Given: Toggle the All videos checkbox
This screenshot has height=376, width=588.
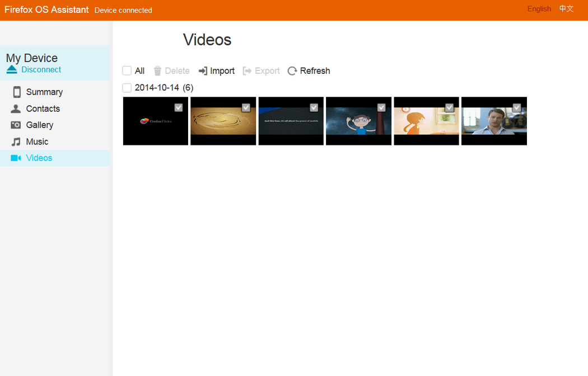Looking at the screenshot, I should [x=127, y=71].
